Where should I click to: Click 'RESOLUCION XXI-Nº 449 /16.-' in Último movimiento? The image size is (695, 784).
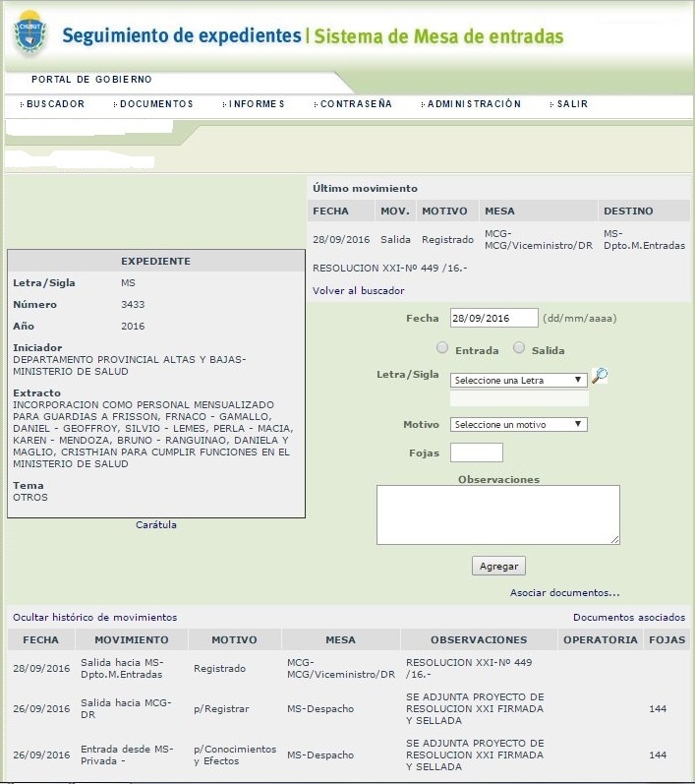(389, 269)
